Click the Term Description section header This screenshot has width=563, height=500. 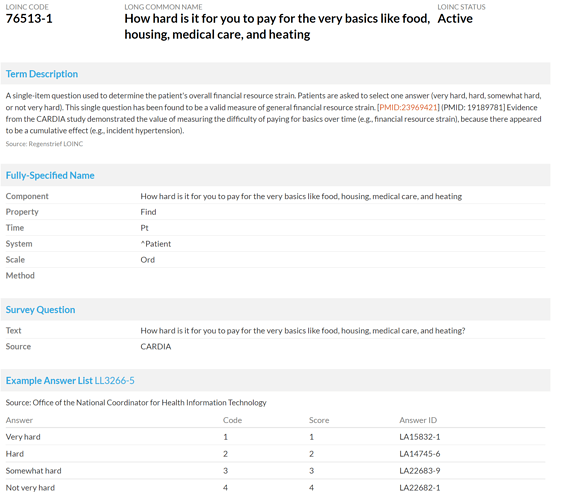pyautogui.click(x=42, y=74)
